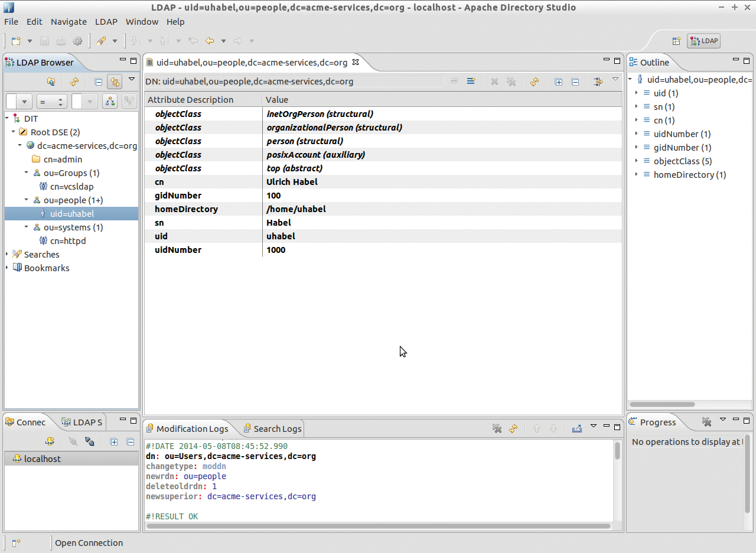Click the Up folder icon in LDAP Browser
Screen dimensions: 756x553
51,82
